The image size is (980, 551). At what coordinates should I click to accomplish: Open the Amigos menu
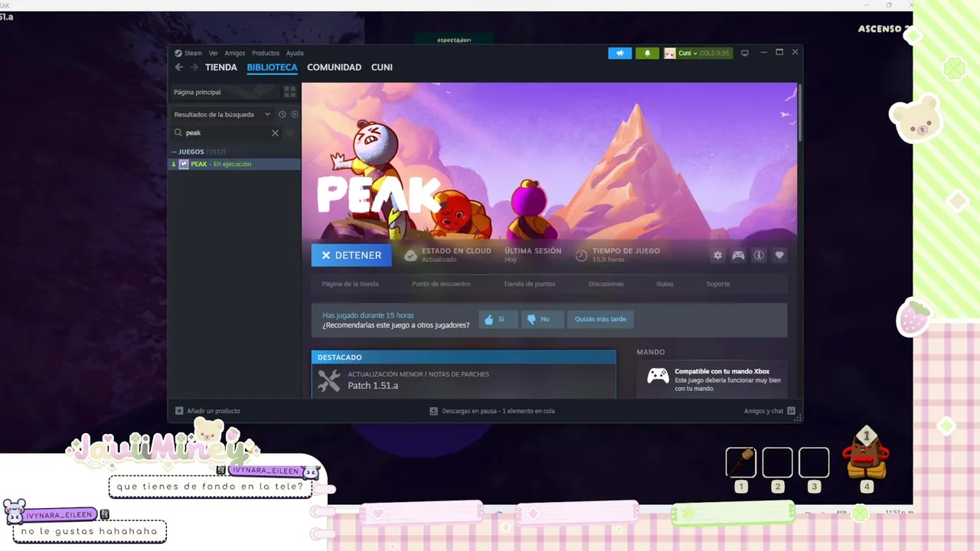coord(235,54)
